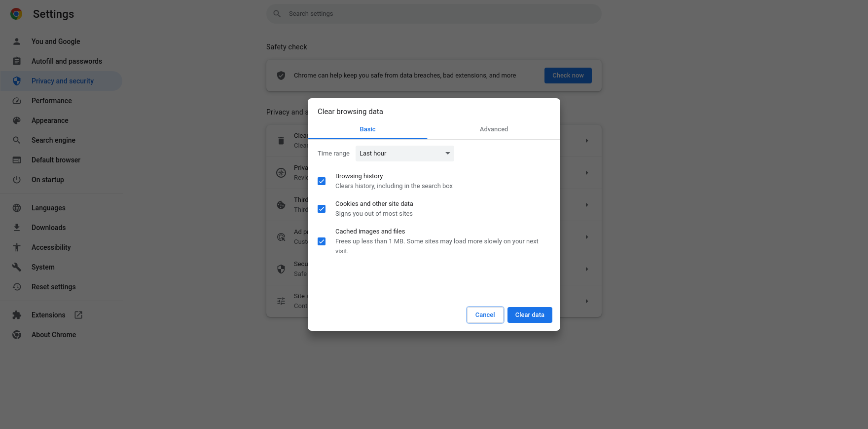Image resolution: width=868 pixels, height=429 pixels.
Task: Uncheck Cached images and files checkbox
Action: coord(322,241)
